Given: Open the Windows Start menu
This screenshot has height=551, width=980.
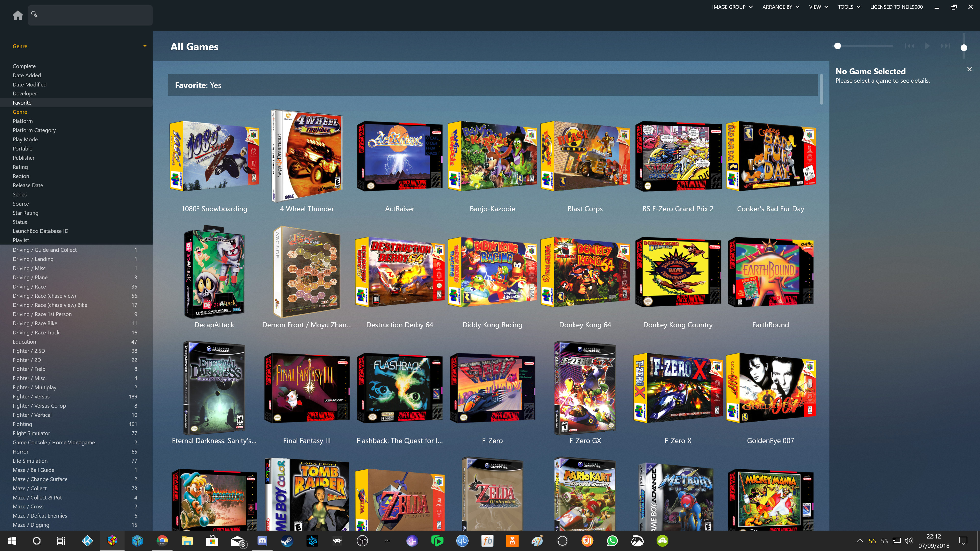Looking at the screenshot, I should tap(12, 541).
